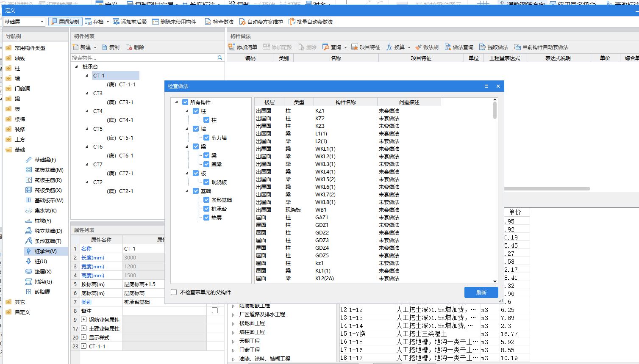Select 垫层(X) in navigation tree
Screen dimensions: 639x364
pyautogui.click(x=43, y=271)
